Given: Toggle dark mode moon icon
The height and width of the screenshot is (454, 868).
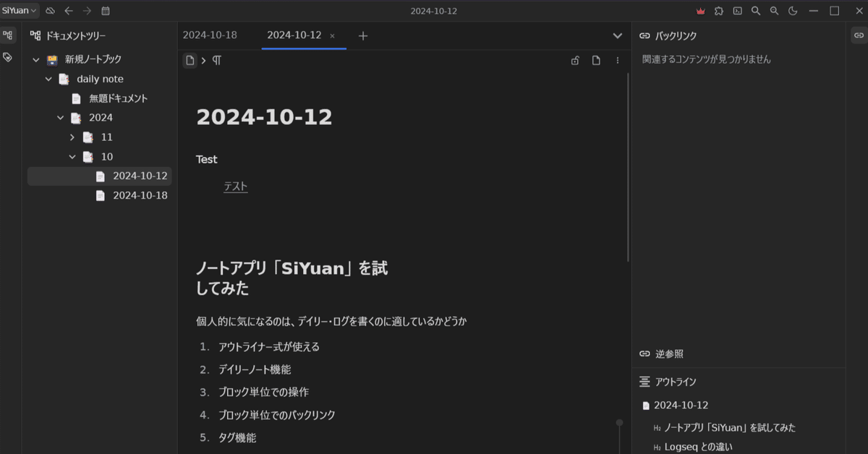Looking at the screenshot, I should (x=793, y=11).
